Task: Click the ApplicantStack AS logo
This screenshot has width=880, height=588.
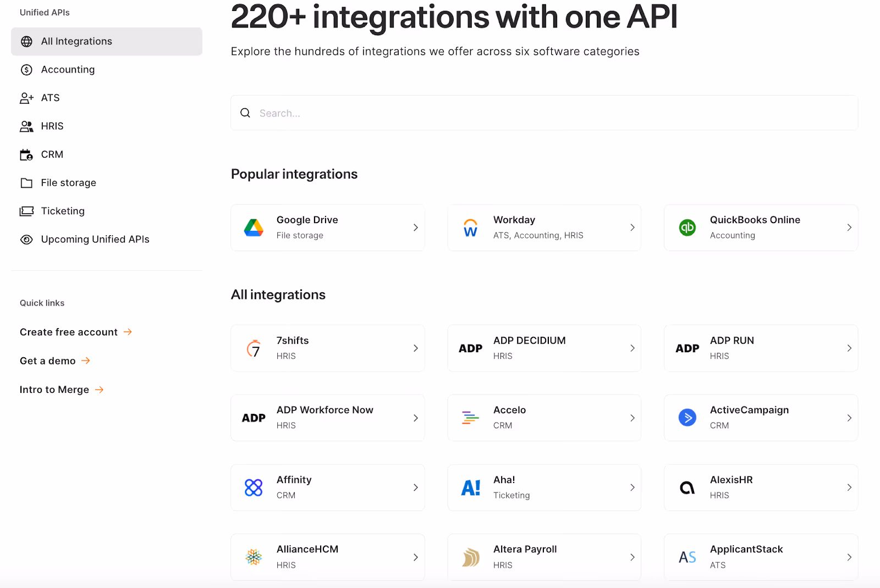Action: click(687, 557)
